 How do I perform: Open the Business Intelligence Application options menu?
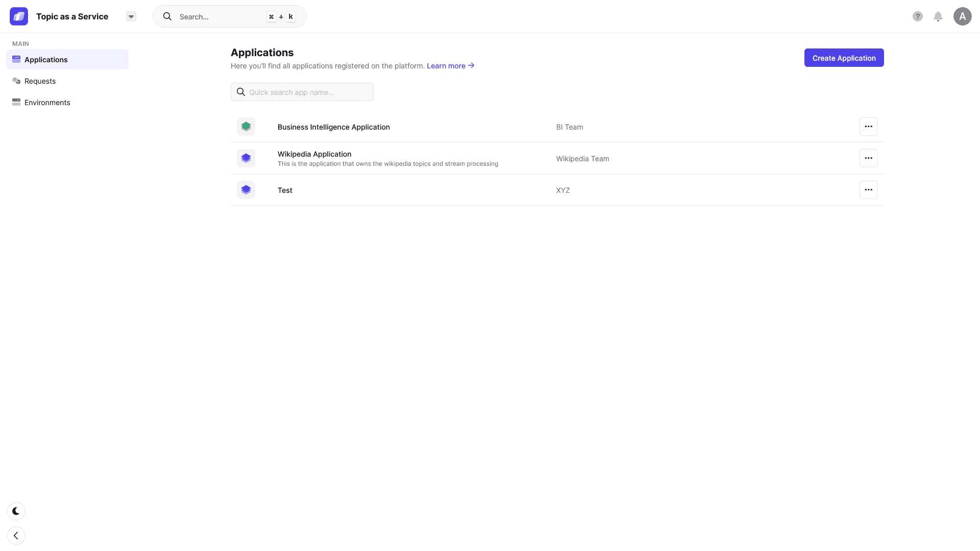(868, 127)
